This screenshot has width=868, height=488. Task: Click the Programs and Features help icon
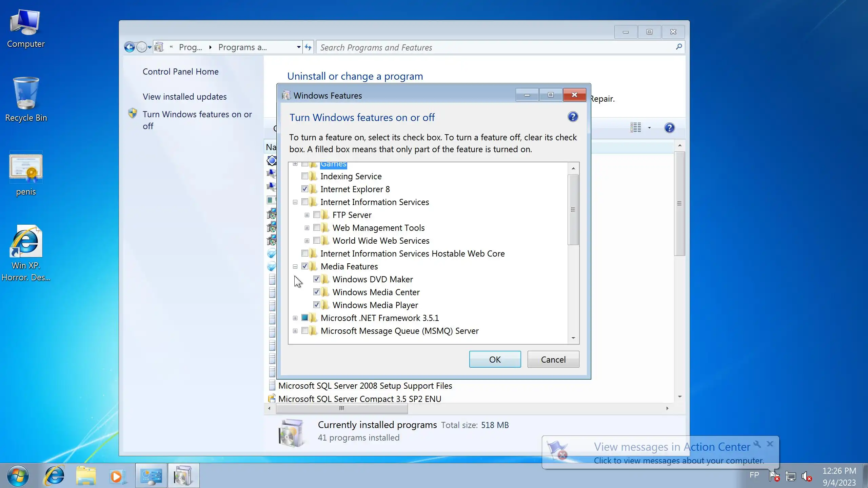(669, 128)
